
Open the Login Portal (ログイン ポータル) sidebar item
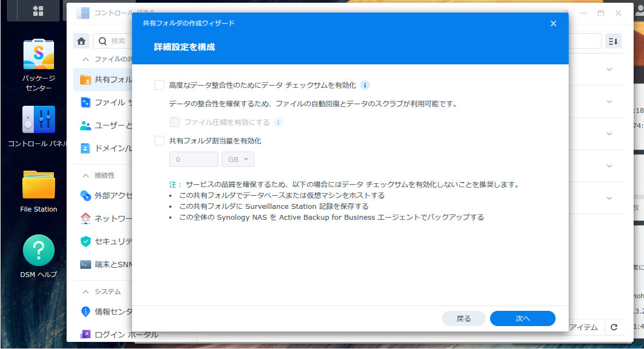(119, 334)
